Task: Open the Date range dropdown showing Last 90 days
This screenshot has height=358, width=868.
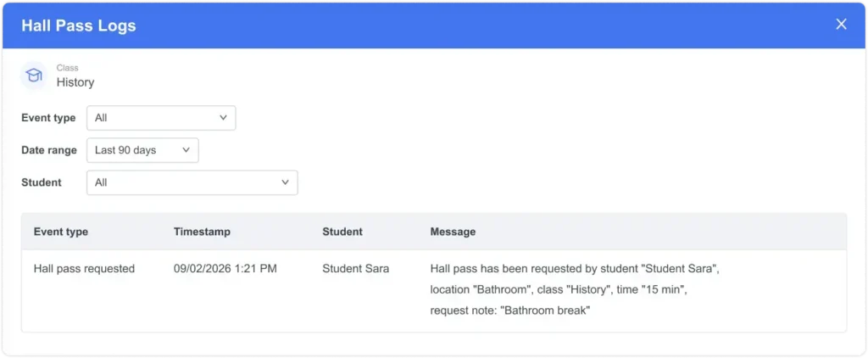Action: pyautogui.click(x=142, y=150)
